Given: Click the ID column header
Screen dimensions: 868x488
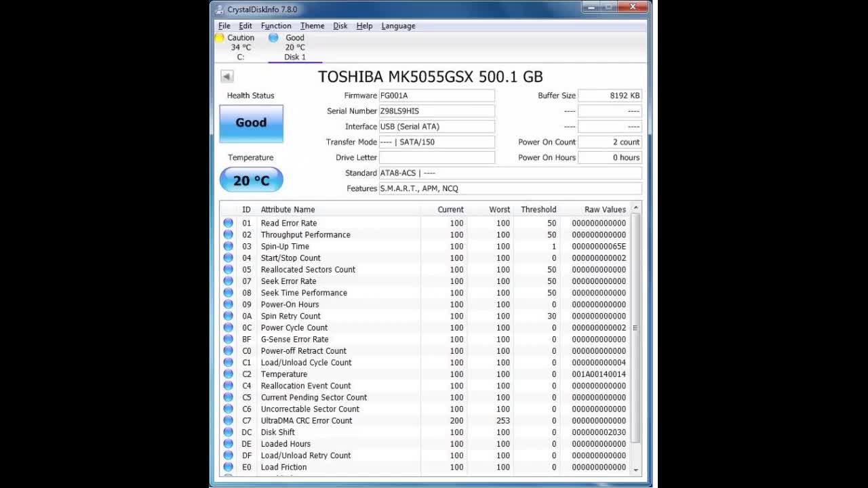Looking at the screenshot, I should tap(246, 209).
